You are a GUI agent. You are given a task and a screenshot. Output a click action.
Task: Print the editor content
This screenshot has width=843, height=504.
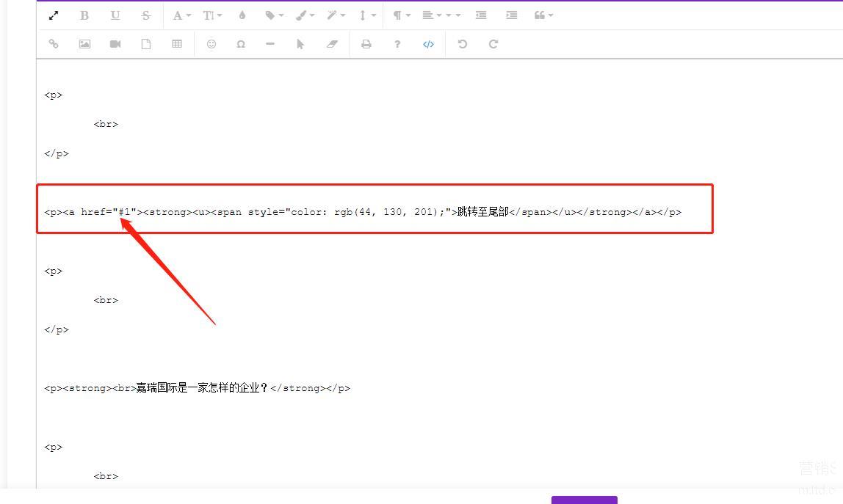(x=366, y=44)
